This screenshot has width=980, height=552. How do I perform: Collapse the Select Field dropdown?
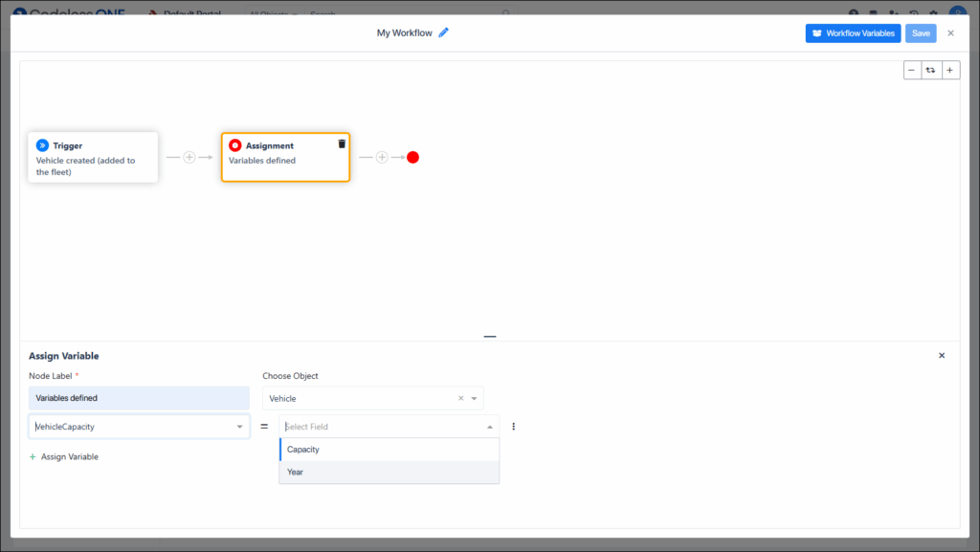pyautogui.click(x=490, y=427)
